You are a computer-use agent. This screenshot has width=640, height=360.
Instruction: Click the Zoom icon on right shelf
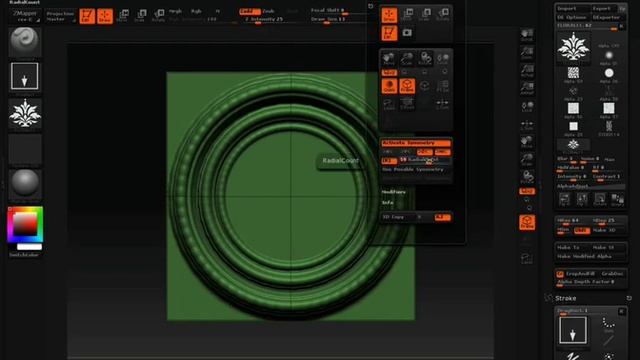(527, 53)
